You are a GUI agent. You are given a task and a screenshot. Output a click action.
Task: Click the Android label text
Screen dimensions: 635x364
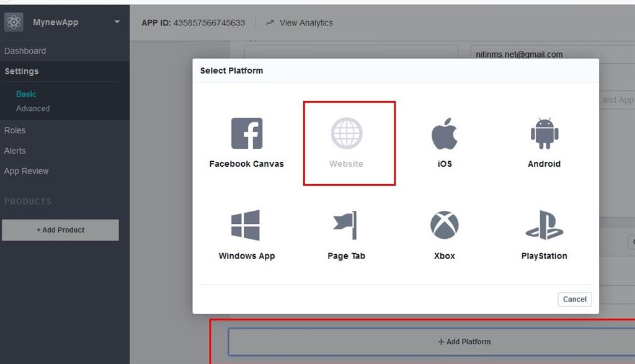[x=544, y=164]
